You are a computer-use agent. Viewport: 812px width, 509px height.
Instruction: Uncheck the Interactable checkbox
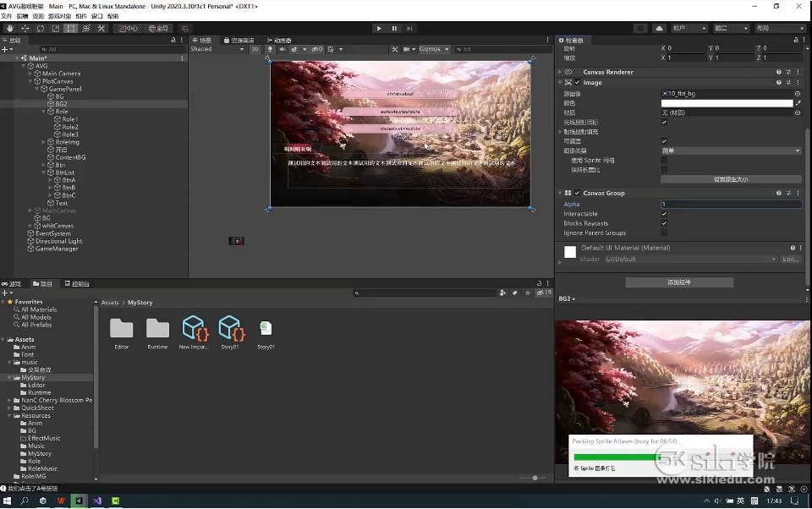click(664, 213)
